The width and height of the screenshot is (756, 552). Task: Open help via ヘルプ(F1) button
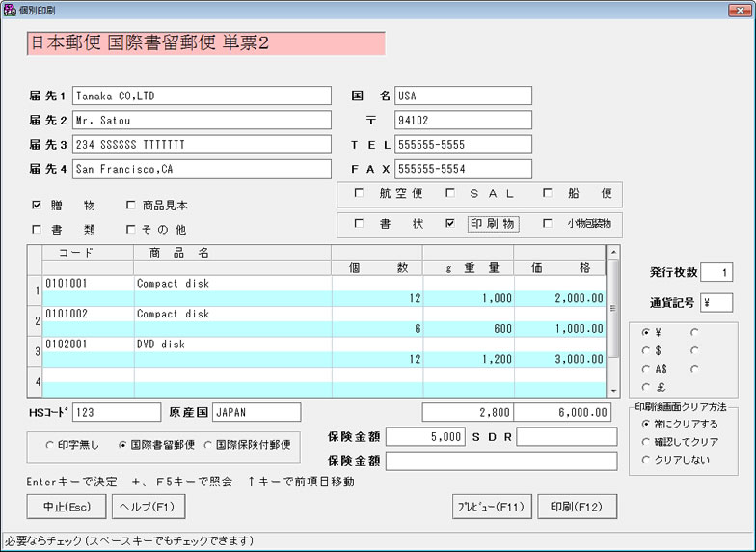[x=148, y=507]
